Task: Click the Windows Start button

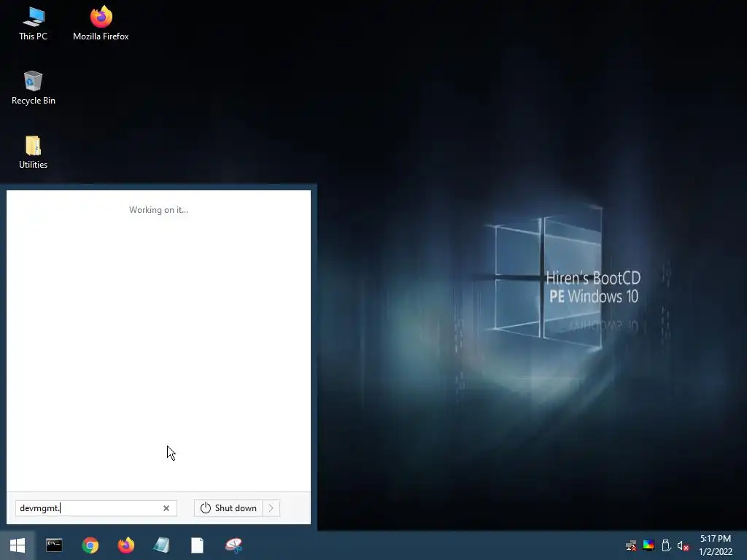Action: pyautogui.click(x=18, y=545)
